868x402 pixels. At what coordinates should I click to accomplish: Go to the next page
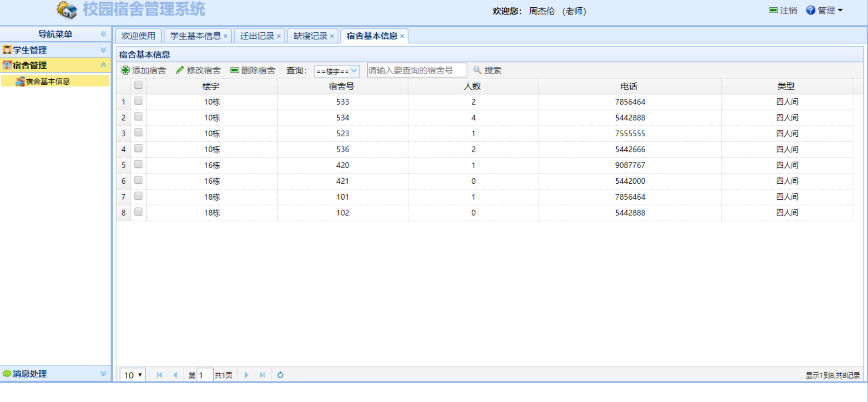[x=246, y=375]
